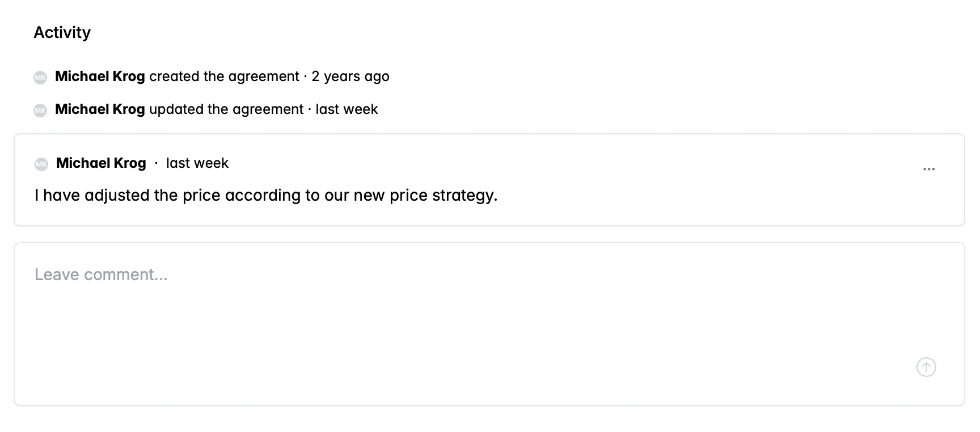Select the comment text about price strategy
The height and width of the screenshot is (432, 980).
click(x=266, y=195)
